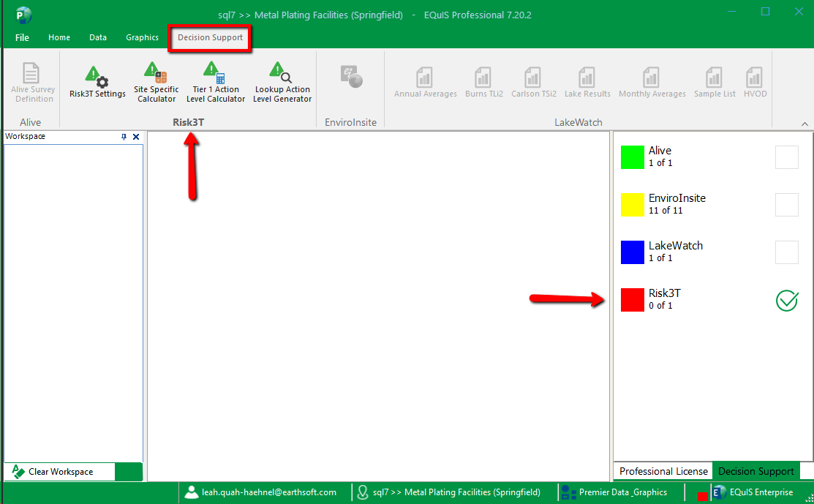814x504 pixels.
Task: Launch the Site Specific Calculator
Action: 157,82
